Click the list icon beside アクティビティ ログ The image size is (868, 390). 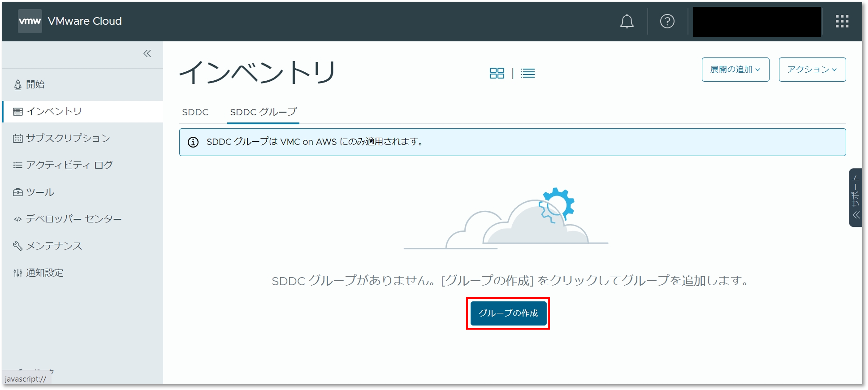coord(18,165)
